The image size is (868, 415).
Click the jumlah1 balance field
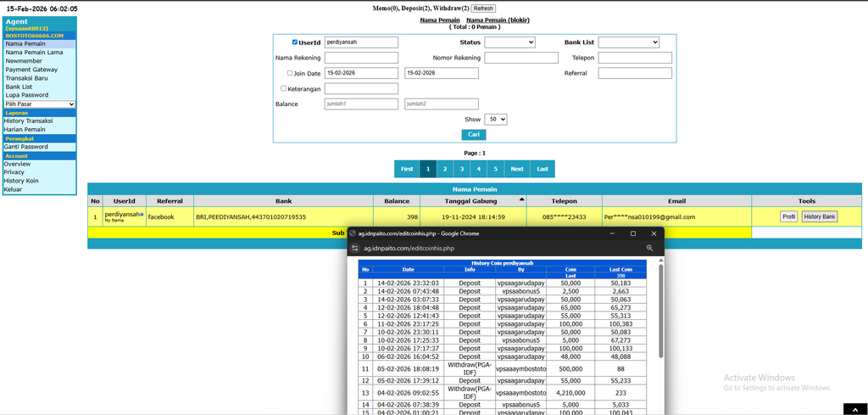click(x=361, y=104)
